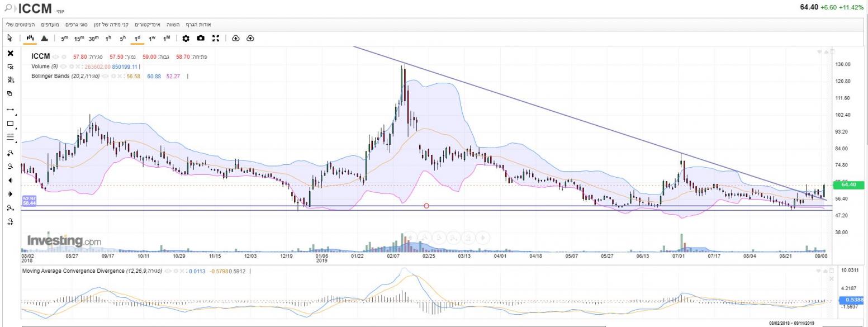
Task: Take a chart snapshot with camera icon
Action: 201,38
